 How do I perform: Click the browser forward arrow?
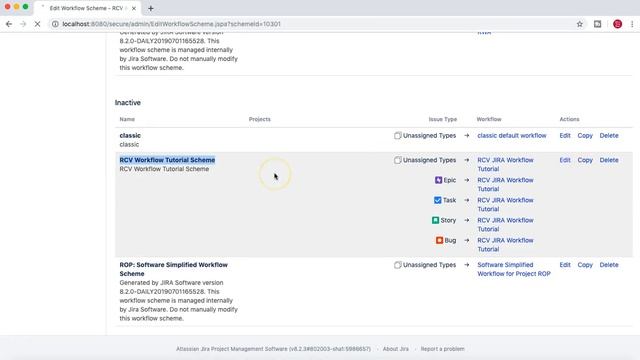pos(23,24)
